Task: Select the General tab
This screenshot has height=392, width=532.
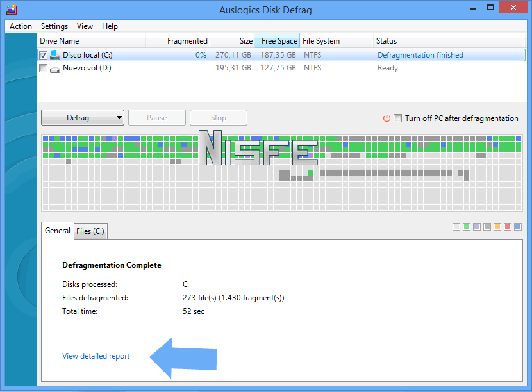Action: (58, 231)
